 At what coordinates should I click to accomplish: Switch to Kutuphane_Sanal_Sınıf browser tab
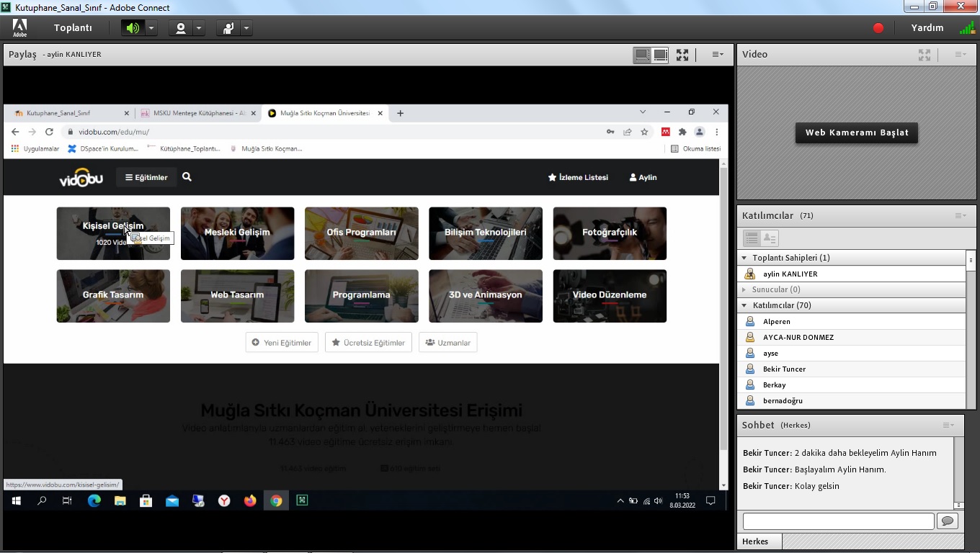click(x=69, y=113)
